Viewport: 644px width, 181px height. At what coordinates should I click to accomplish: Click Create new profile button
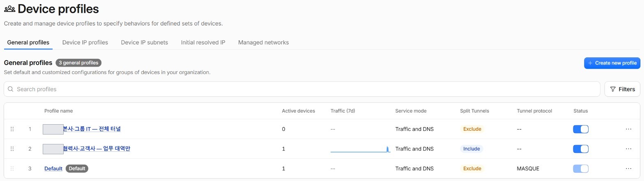point(612,63)
